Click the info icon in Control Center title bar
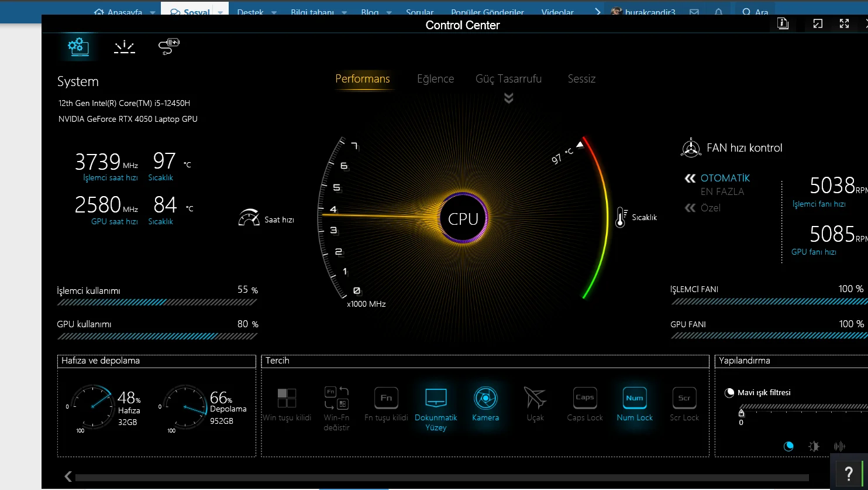Viewport: 868px width, 490px height. coord(783,23)
